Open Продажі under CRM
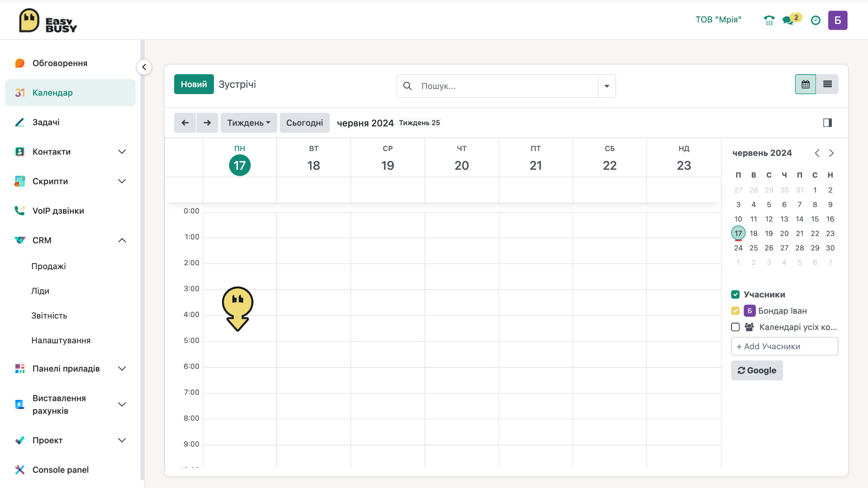The height and width of the screenshot is (488, 868). coord(49,267)
